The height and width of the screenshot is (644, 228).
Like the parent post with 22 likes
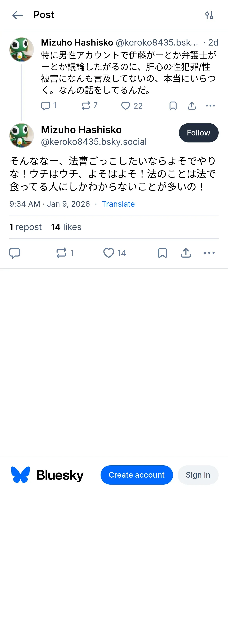(126, 106)
